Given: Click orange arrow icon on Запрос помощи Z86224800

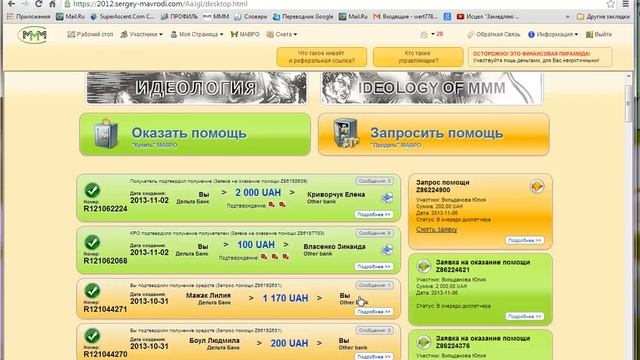Looking at the screenshot, I should tap(537, 186).
